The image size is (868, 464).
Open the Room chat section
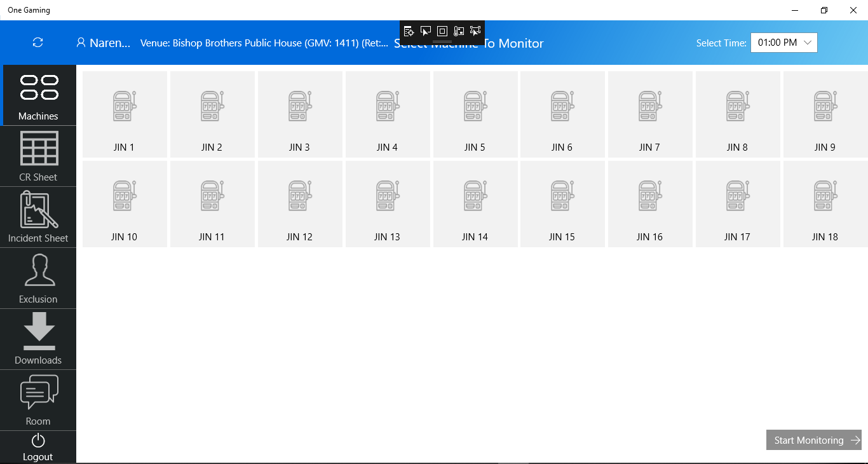(38, 400)
